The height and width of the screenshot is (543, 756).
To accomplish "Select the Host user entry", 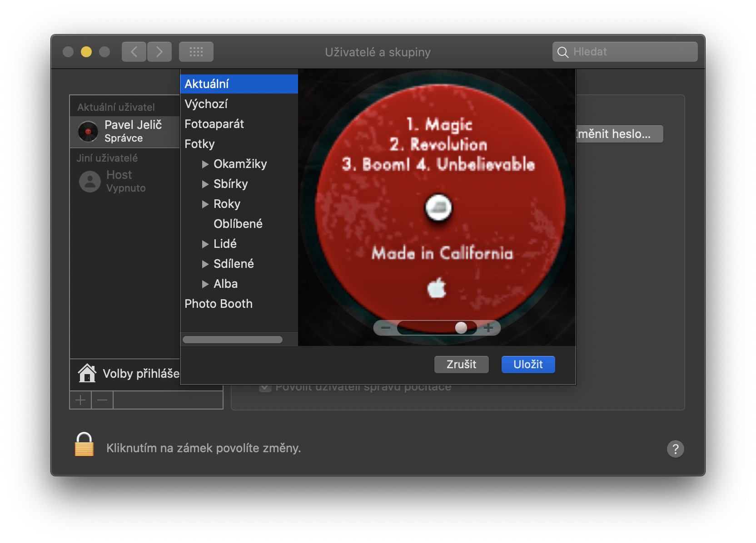I will coord(125,182).
